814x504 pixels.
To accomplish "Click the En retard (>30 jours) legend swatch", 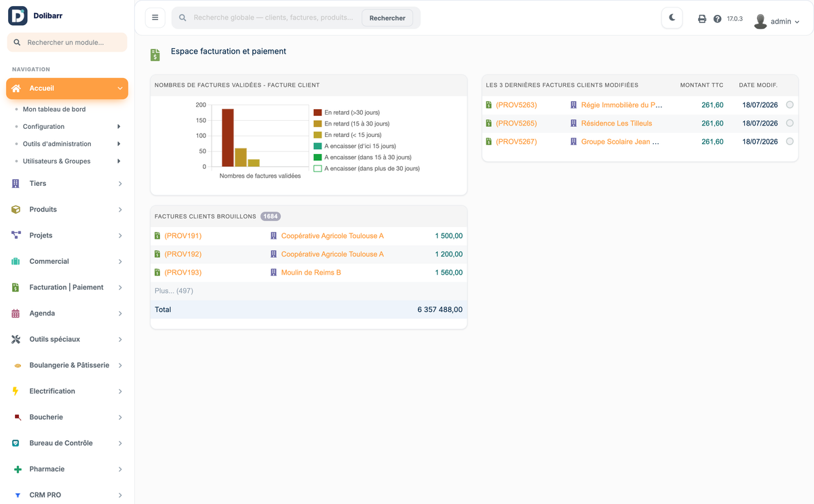I will (x=317, y=113).
